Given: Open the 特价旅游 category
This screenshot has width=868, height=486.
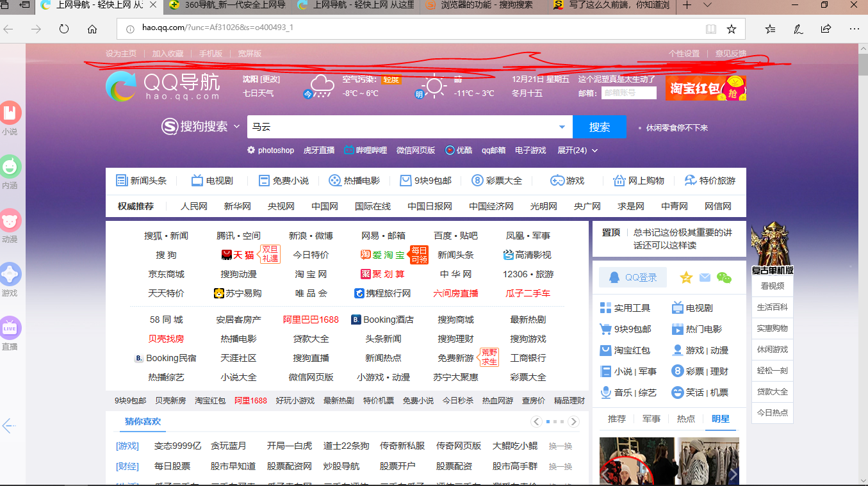Looking at the screenshot, I should click(x=710, y=181).
